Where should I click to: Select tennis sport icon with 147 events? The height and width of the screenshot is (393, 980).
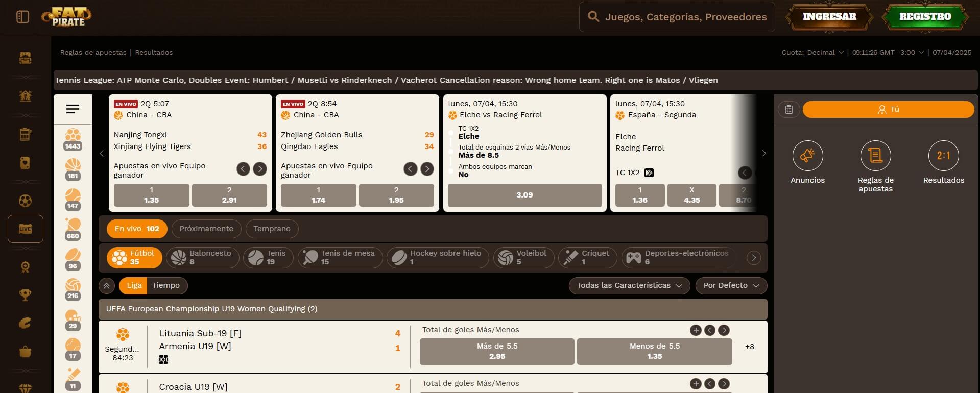73,200
